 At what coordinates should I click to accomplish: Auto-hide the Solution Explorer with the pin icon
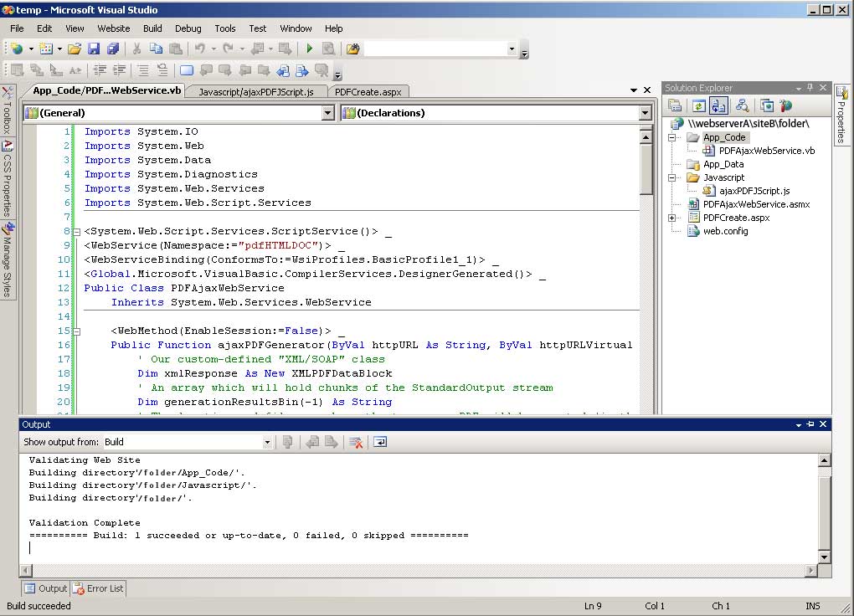click(x=810, y=88)
